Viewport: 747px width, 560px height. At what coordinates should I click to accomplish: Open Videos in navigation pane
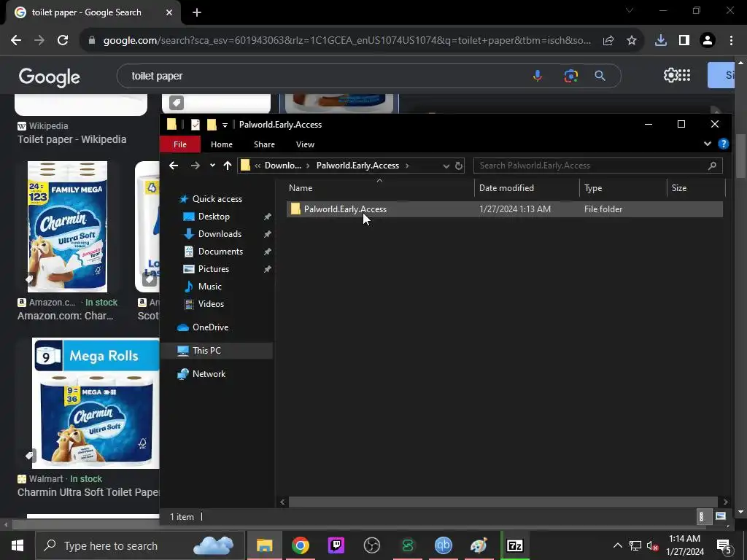coord(211,304)
